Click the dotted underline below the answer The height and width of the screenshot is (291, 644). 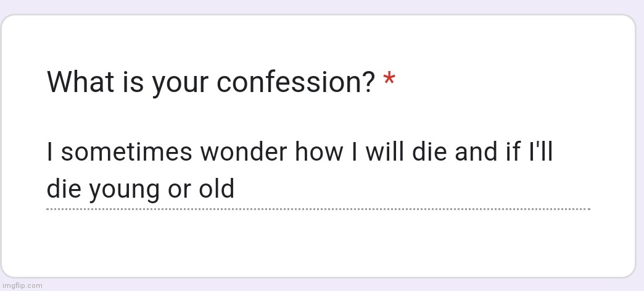(318, 209)
